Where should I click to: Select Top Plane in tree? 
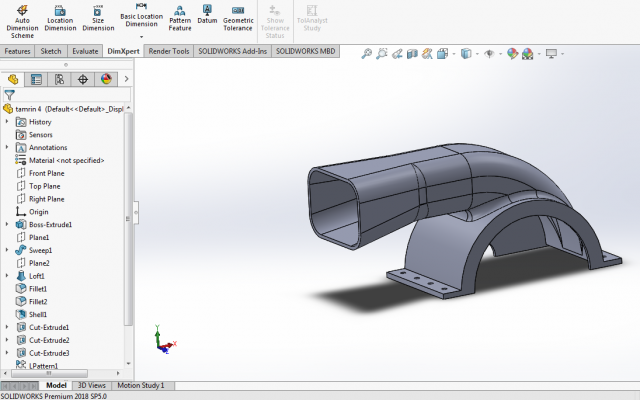(38, 186)
